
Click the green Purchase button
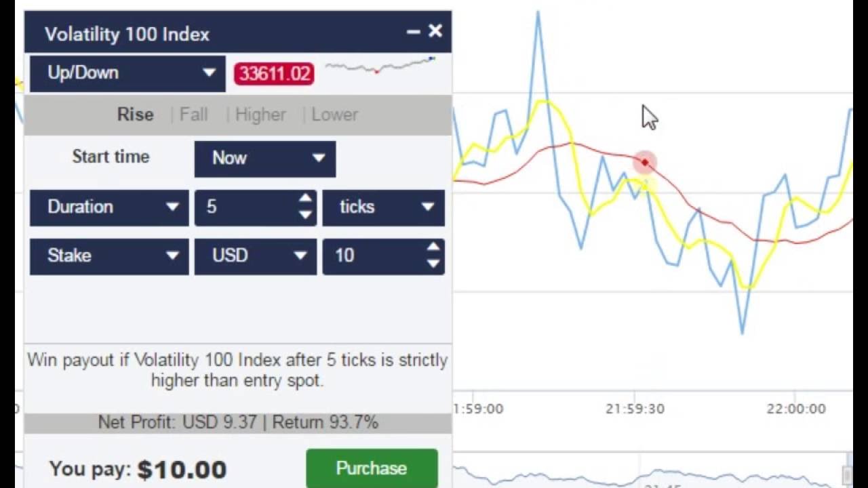pyautogui.click(x=372, y=468)
